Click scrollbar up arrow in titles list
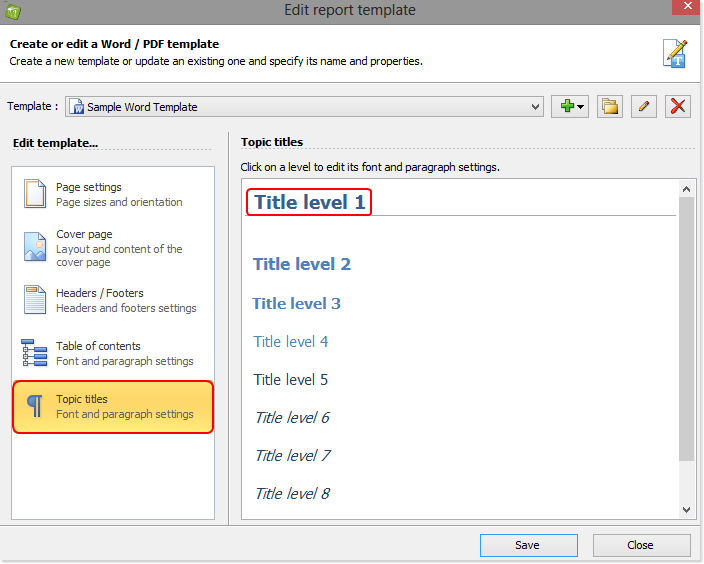Viewport: 704px width, 564px height. 686,189
